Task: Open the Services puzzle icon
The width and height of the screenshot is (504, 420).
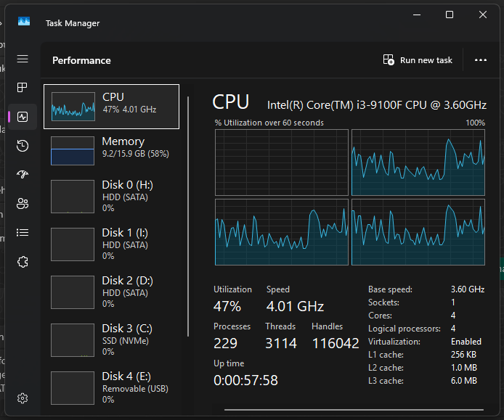Action: pyautogui.click(x=23, y=262)
